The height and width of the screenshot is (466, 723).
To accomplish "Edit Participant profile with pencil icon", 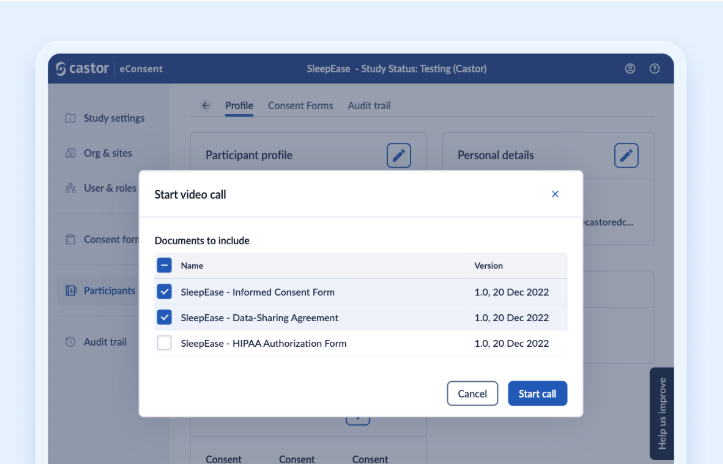I will [399, 155].
